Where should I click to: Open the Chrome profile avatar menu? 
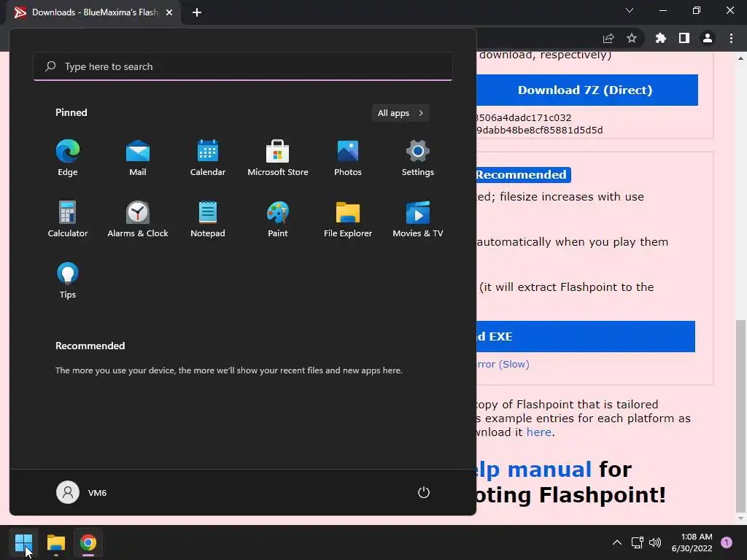click(x=708, y=38)
